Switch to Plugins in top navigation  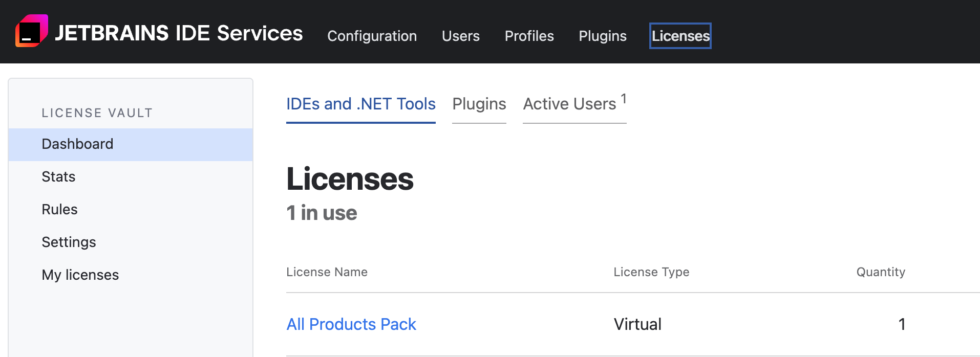[x=603, y=36]
